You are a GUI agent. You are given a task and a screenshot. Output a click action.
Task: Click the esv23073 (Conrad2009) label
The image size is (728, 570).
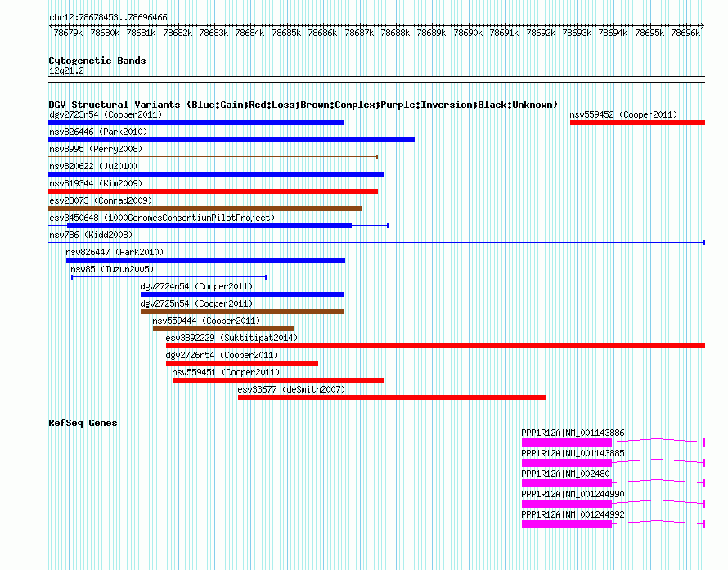(101, 200)
